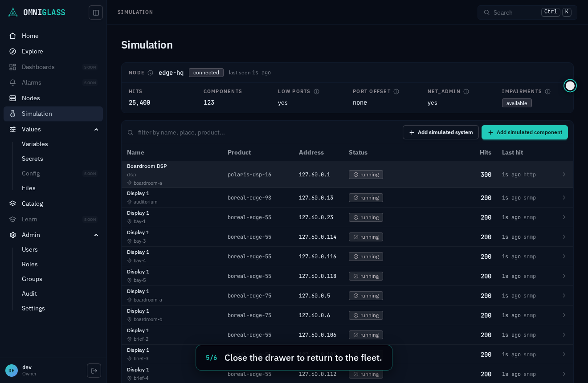Collapse the Admin section chevron
Viewport: 588px width, 383px height.
click(96, 235)
